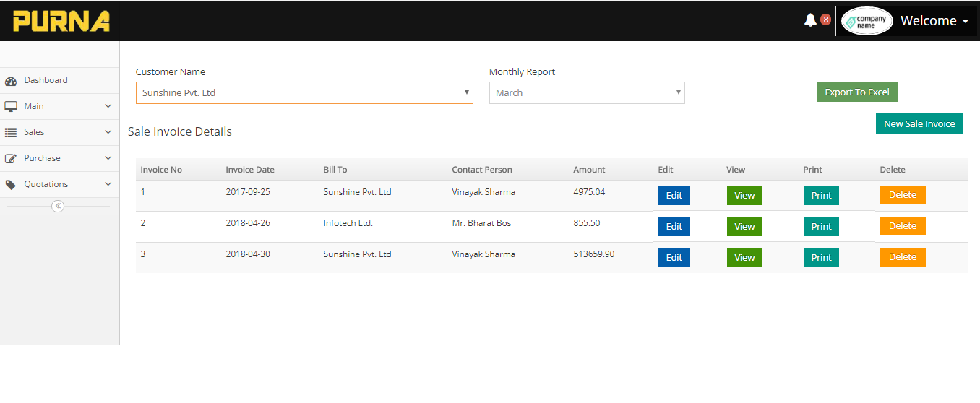Screen dimensions: 980x403
Task: Open the Welcome user dropdown
Action: pos(934,21)
